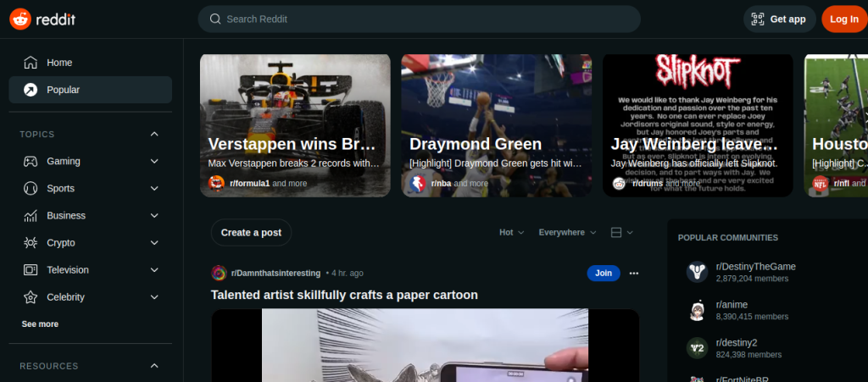Viewport: 868px width, 382px height.
Task: Click the r/formula1 avatar on Verstappen card
Action: pyautogui.click(x=217, y=183)
